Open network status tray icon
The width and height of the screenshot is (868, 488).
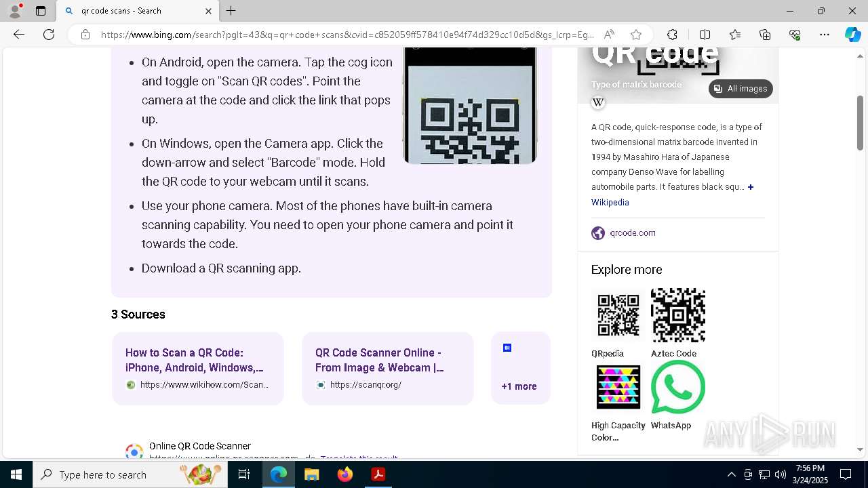[x=764, y=474]
